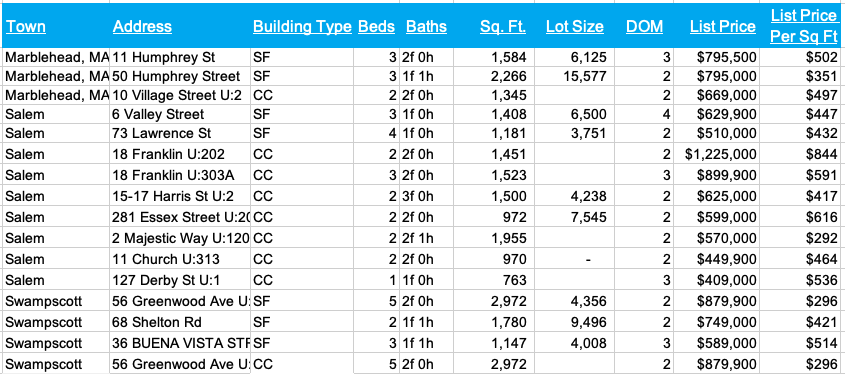Click the Beds column header
The image size is (845, 374).
point(377,27)
